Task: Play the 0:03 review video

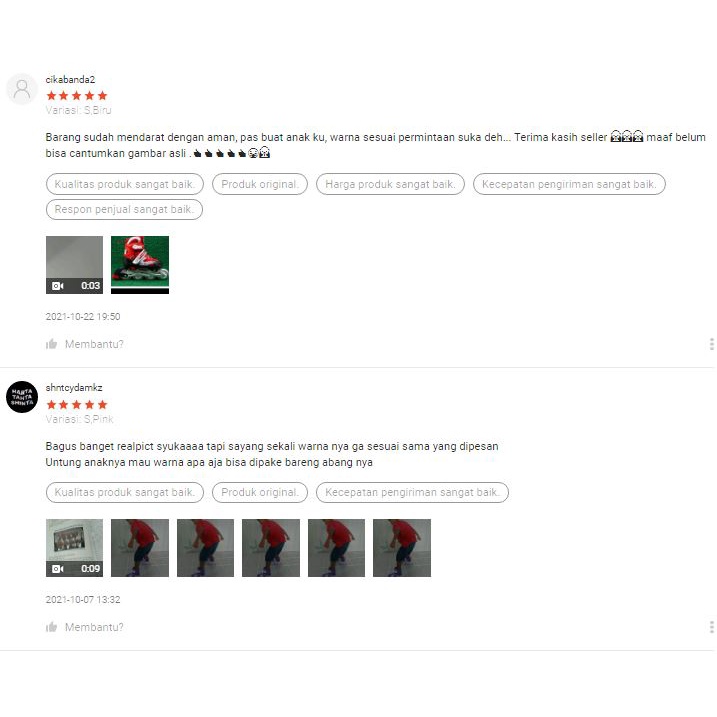Action: 75,265
